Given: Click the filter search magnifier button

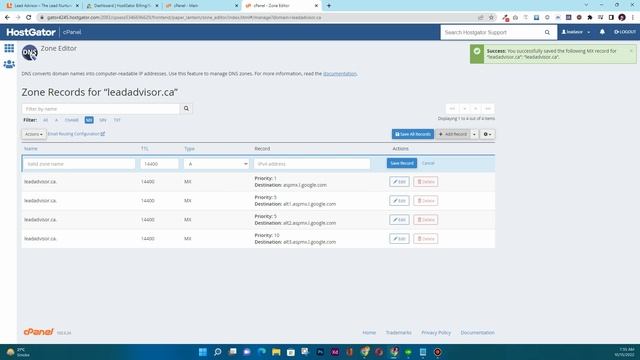Looking at the screenshot, I should coord(186,109).
